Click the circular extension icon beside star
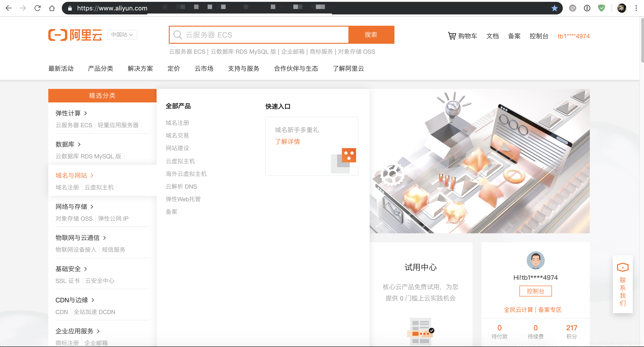 point(572,8)
